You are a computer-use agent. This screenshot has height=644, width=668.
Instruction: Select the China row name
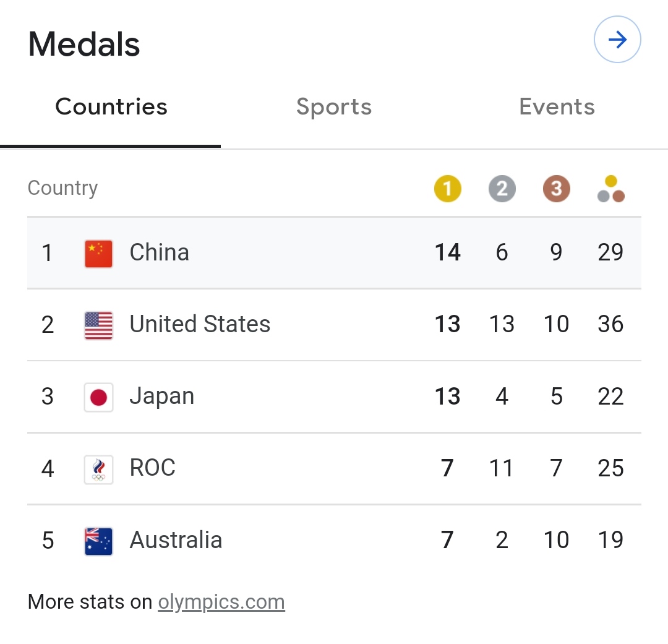(159, 252)
